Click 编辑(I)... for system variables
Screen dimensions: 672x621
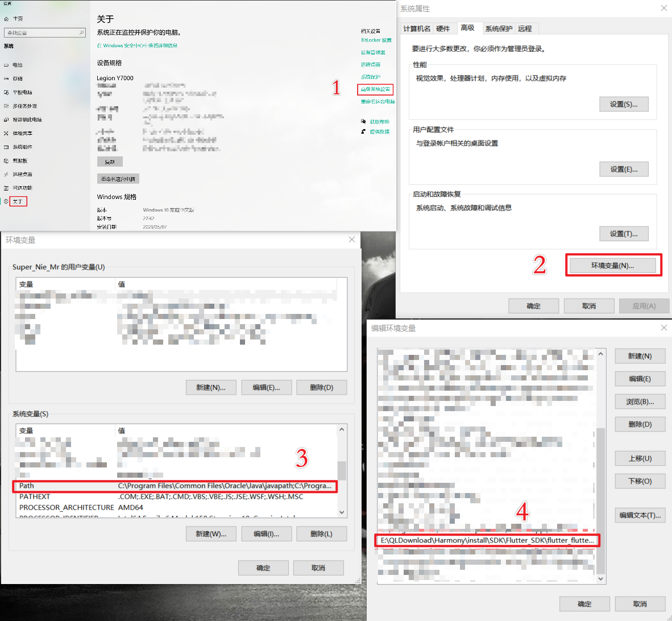(266, 534)
